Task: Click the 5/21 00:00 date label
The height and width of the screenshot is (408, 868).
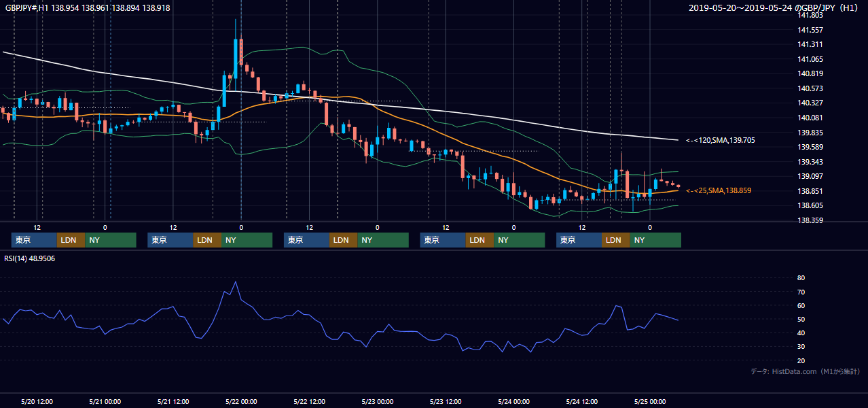Action: click(x=105, y=401)
